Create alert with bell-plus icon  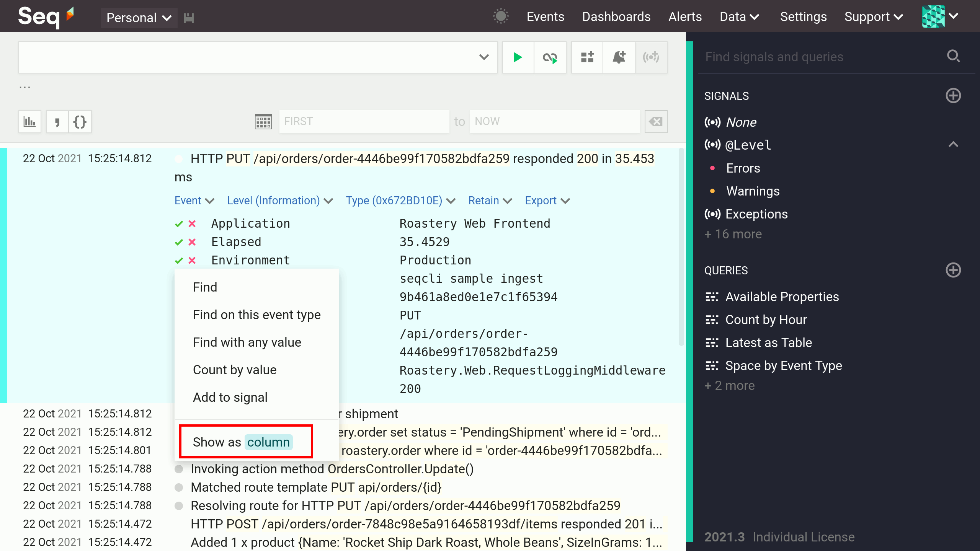point(619,57)
